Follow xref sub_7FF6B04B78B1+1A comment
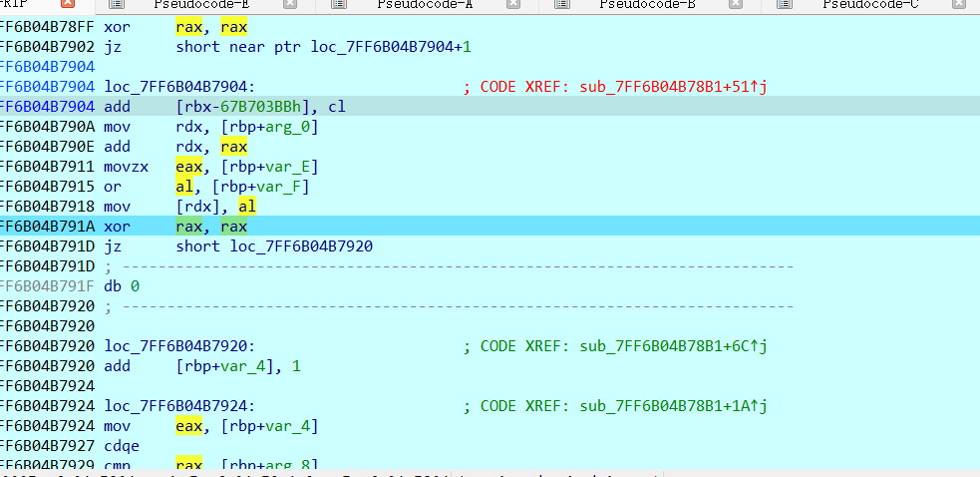 pyautogui.click(x=673, y=406)
